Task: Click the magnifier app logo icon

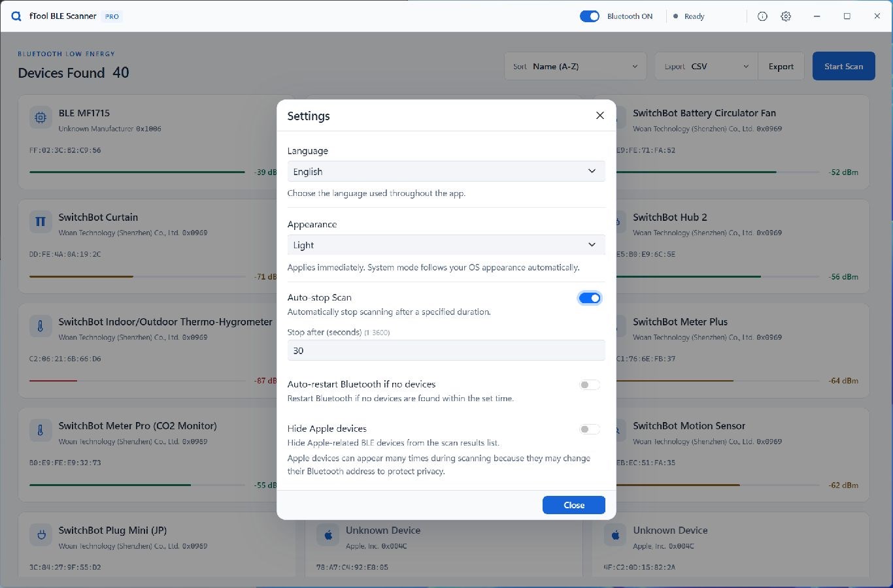Action: (16, 16)
